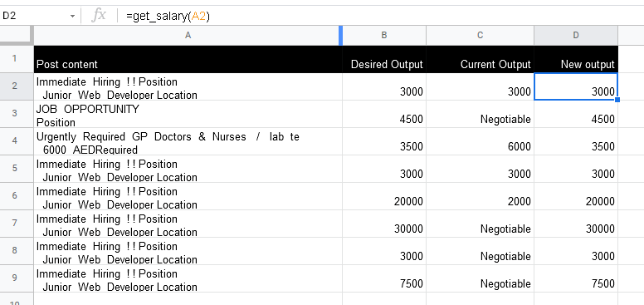Click the 'Immediate Hiring' cell in row 9
Screen dimensions: 644x305
pos(188,278)
